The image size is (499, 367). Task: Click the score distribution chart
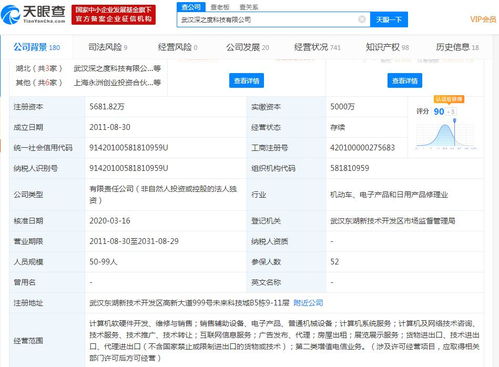click(x=446, y=135)
